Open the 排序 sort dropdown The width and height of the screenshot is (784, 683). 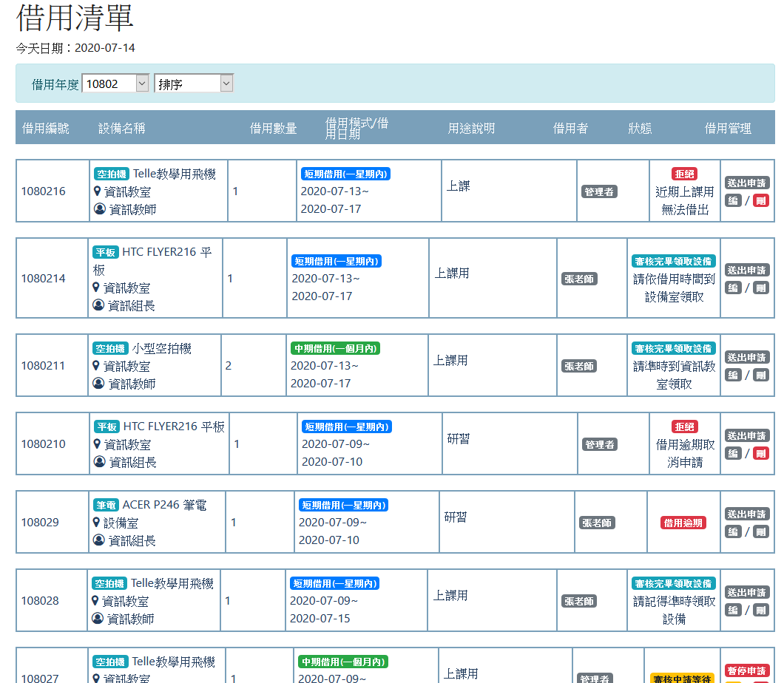coord(193,84)
